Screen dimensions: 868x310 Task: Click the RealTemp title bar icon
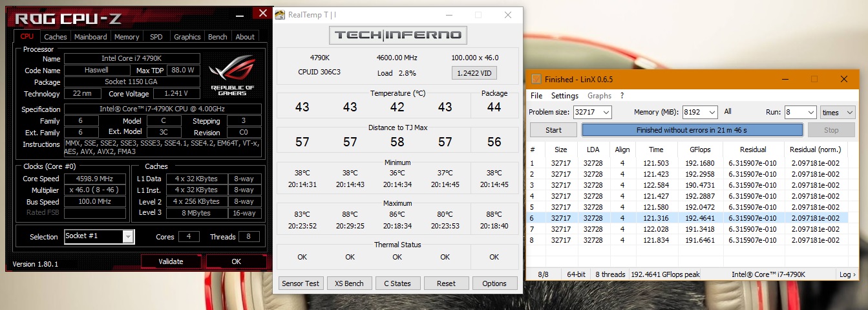280,15
